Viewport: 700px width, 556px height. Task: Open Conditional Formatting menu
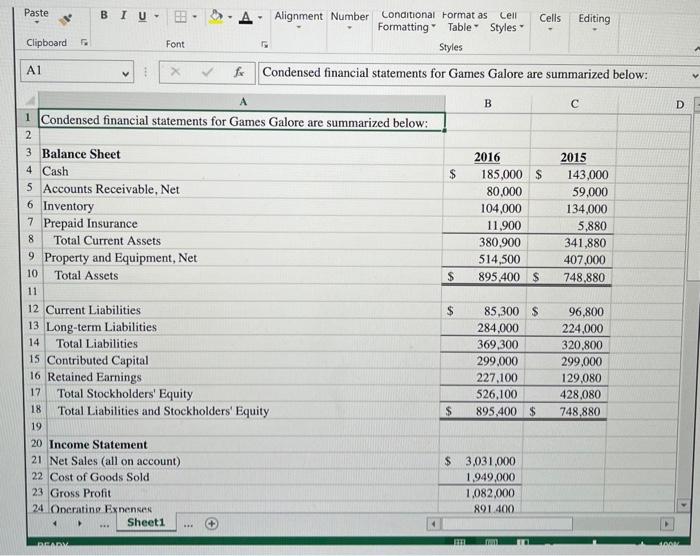[407, 21]
